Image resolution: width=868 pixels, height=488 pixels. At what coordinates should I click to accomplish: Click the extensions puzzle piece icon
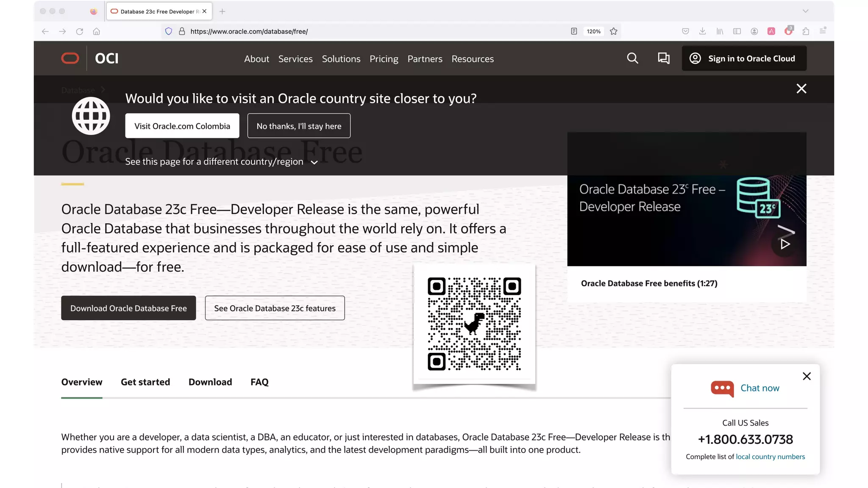[x=806, y=31]
